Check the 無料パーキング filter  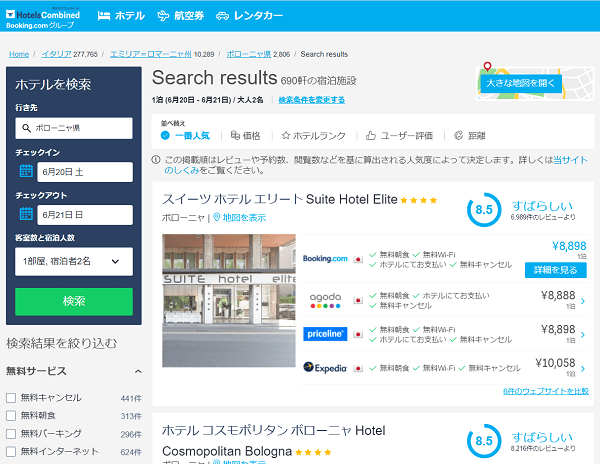coord(11,433)
